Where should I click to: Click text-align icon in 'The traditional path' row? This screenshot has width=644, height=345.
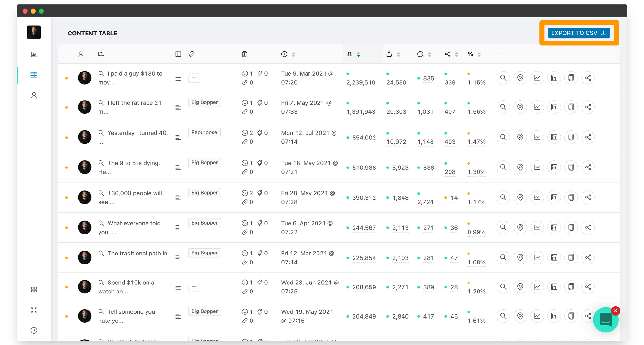pos(178,258)
